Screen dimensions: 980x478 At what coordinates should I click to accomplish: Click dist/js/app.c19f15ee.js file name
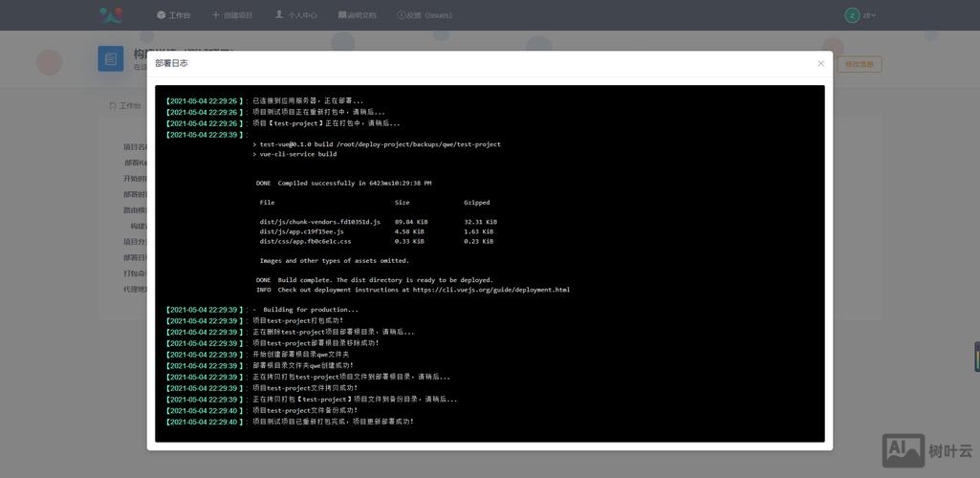click(302, 231)
